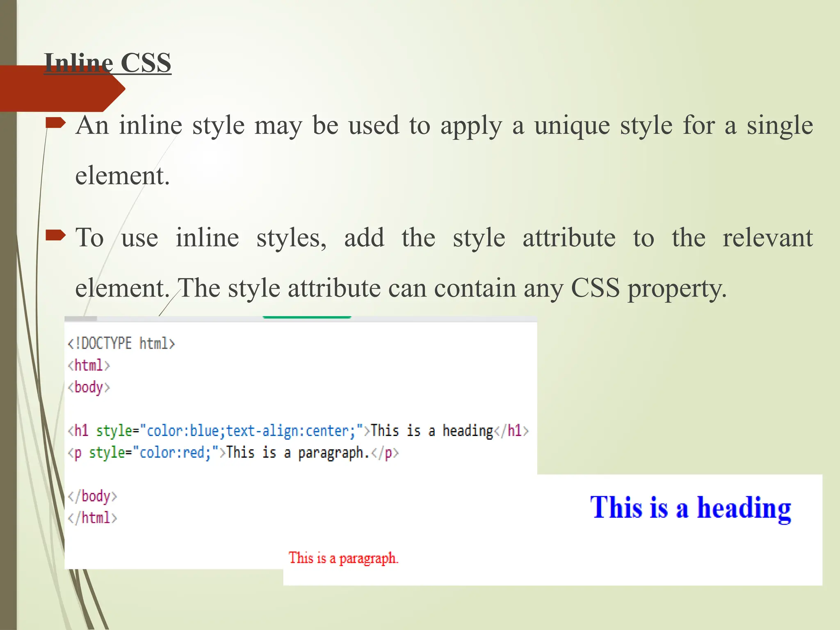Screen dimensions: 840x630
Task: Click the word 'element.' ending the first bullet
Action: click(122, 176)
